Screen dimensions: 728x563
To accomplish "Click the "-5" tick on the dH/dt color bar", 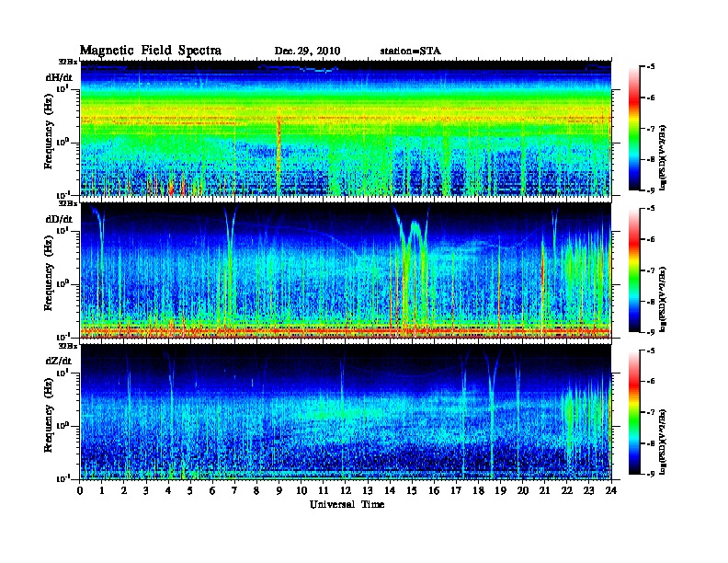I will tap(651, 67).
